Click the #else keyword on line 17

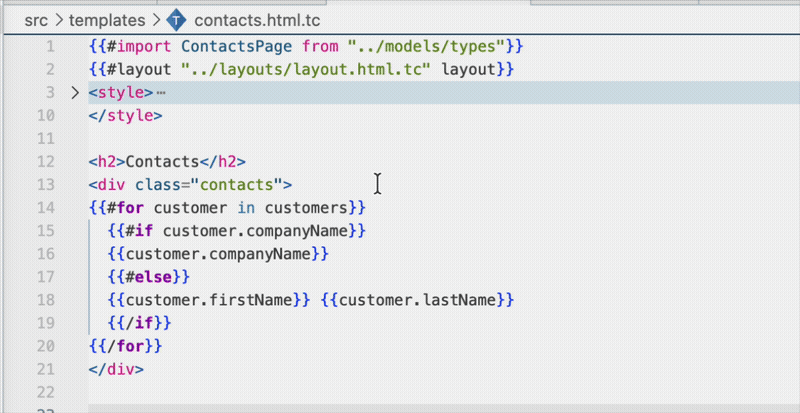[x=148, y=277]
